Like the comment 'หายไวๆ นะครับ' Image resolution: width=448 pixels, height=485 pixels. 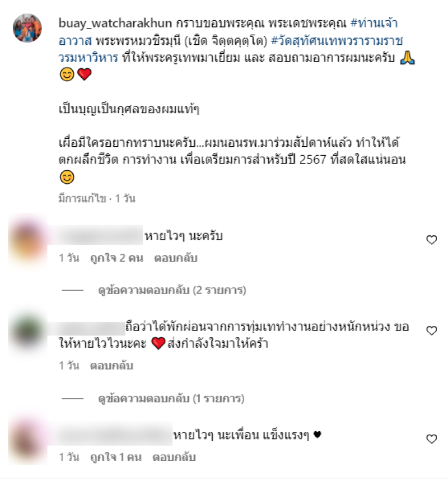431,240
